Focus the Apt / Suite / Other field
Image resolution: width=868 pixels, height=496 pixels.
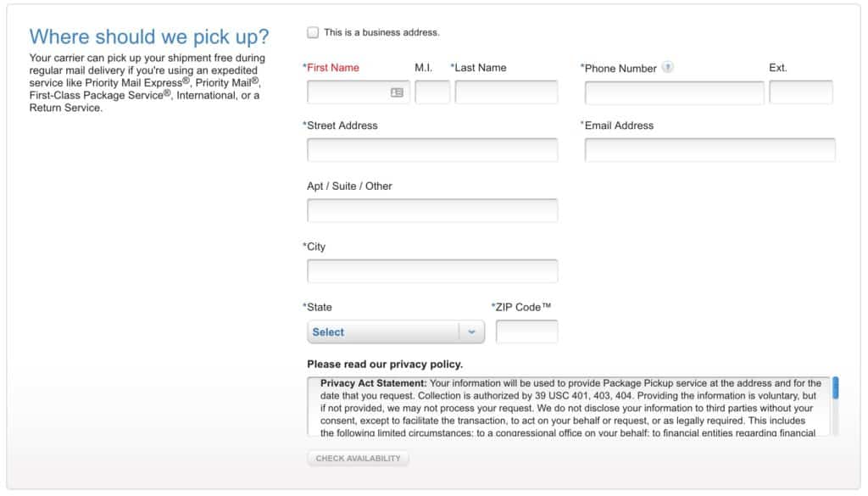click(x=432, y=210)
